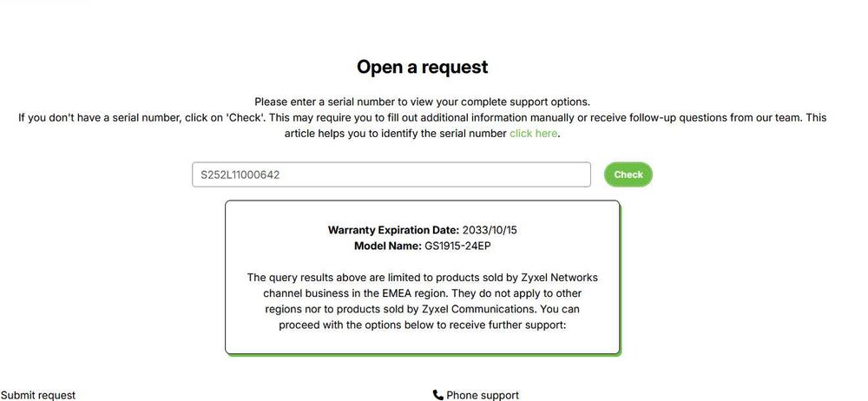Select the Submit request option
Image resolution: width=868 pixels, height=401 pixels.
pos(38,395)
